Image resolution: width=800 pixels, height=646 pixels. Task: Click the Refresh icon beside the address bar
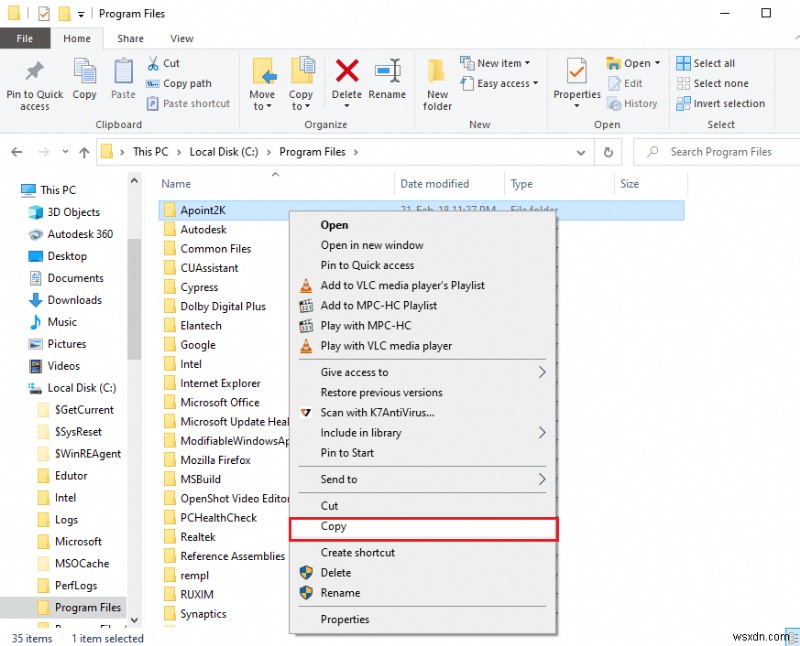(610, 151)
